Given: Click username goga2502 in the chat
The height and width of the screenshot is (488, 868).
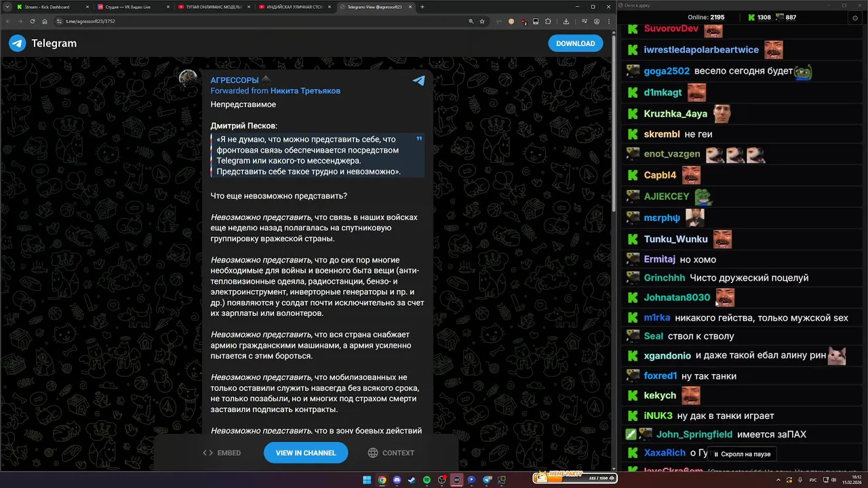Looking at the screenshot, I should pyautogui.click(x=667, y=71).
